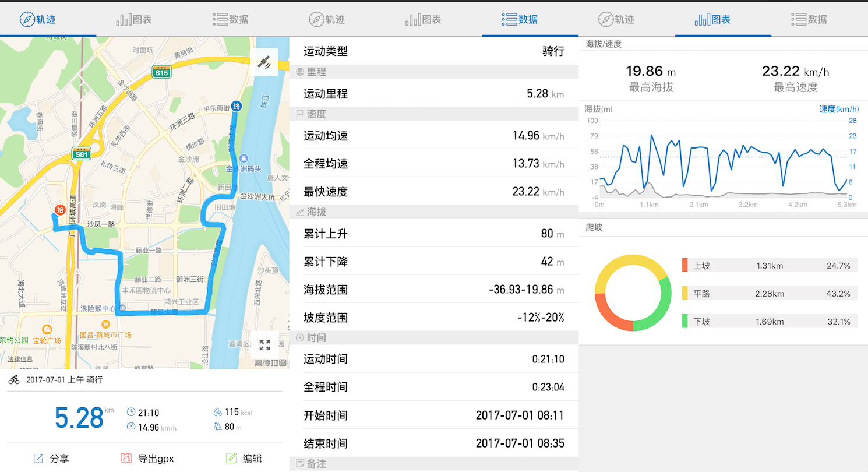Click the gpx export map icon
868x472 pixels.
pos(126,459)
